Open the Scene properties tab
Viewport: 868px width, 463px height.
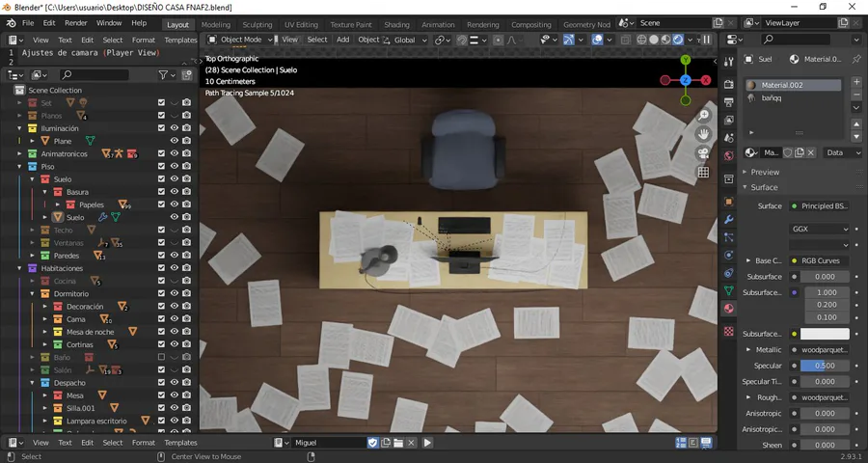pyautogui.click(x=728, y=138)
